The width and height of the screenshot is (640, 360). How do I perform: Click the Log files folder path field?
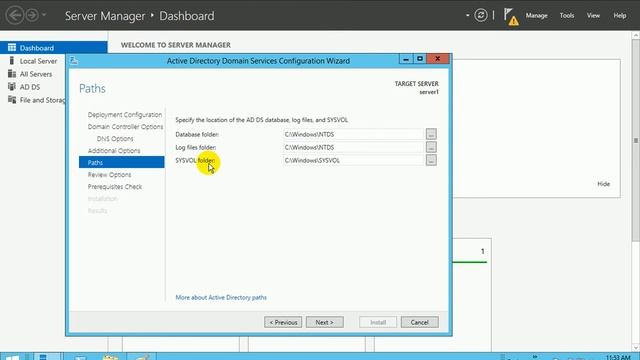tap(353, 147)
